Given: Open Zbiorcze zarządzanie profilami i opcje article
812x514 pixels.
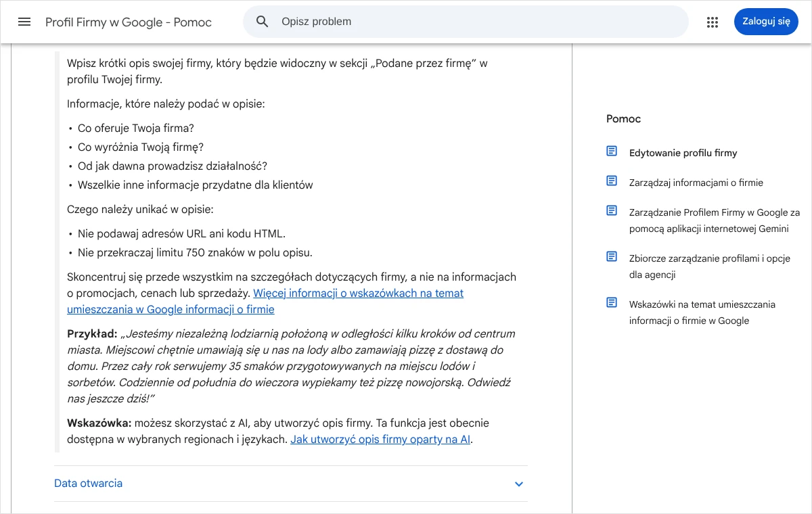Looking at the screenshot, I should tap(710, 266).
